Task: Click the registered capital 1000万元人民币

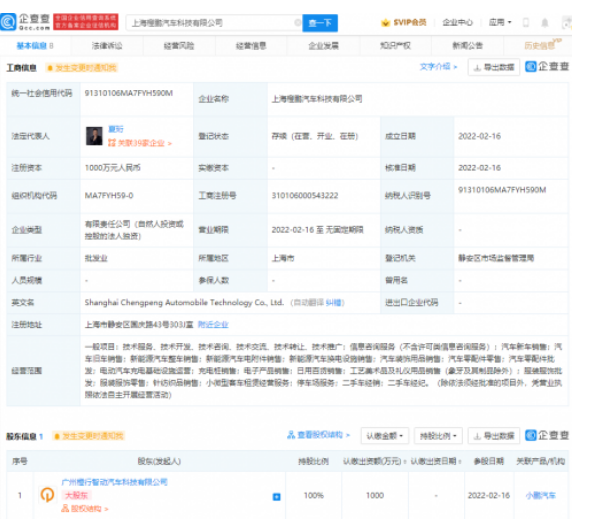Action: (x=113, y=168)
